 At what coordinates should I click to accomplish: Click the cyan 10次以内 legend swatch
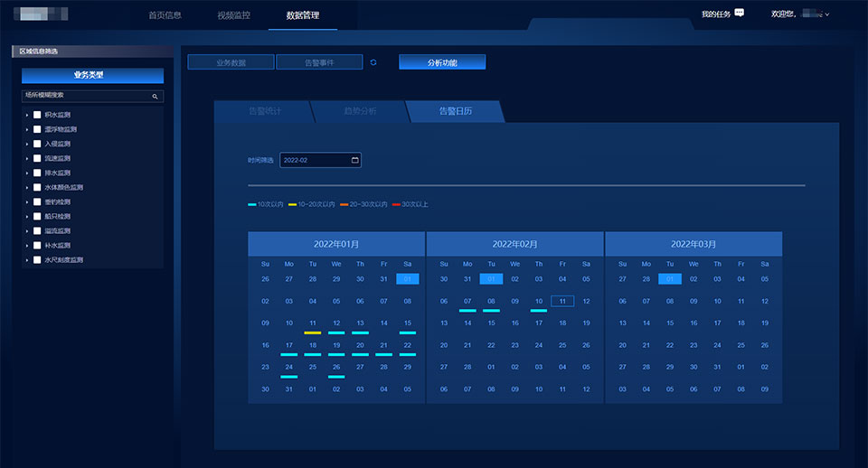coord(252,205)
